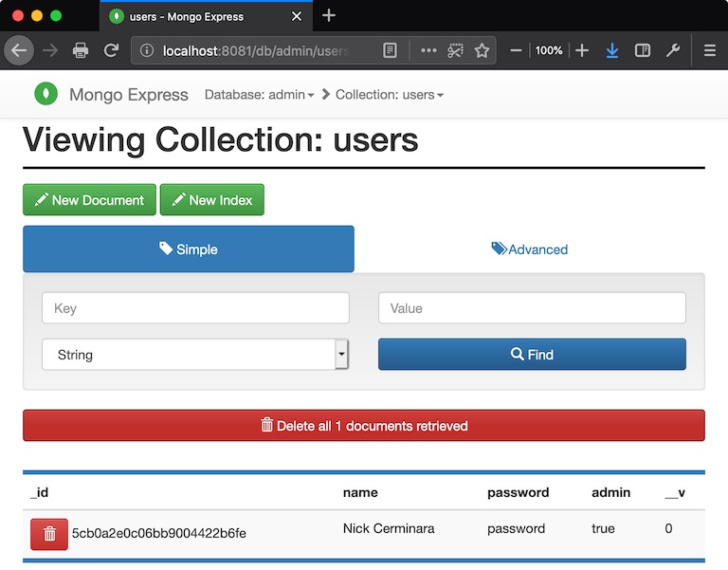Image resolution: width=728 pixels, height=570 pixels.
Task: Run the Find search
Action: [532, 355]
